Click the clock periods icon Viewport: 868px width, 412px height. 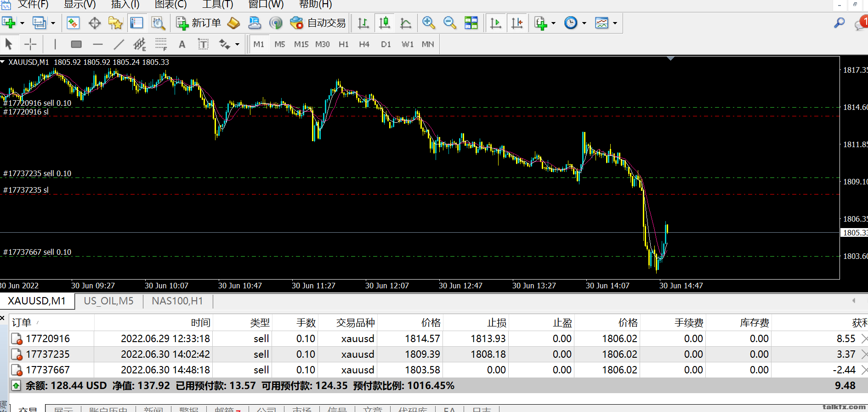[571, 23]
